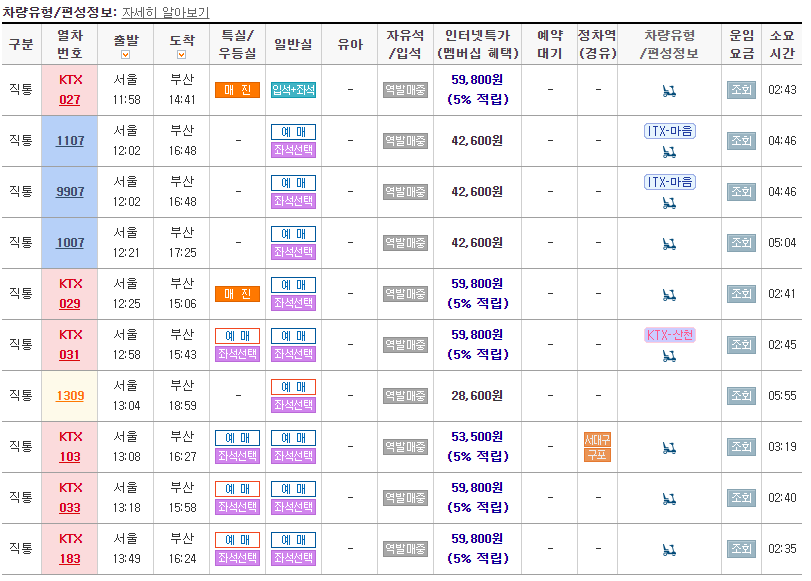The height and width of the screenshot is (581, 811).
Task: Click ITX-마음 badge in train 9907 row
Action: [670, 182]
